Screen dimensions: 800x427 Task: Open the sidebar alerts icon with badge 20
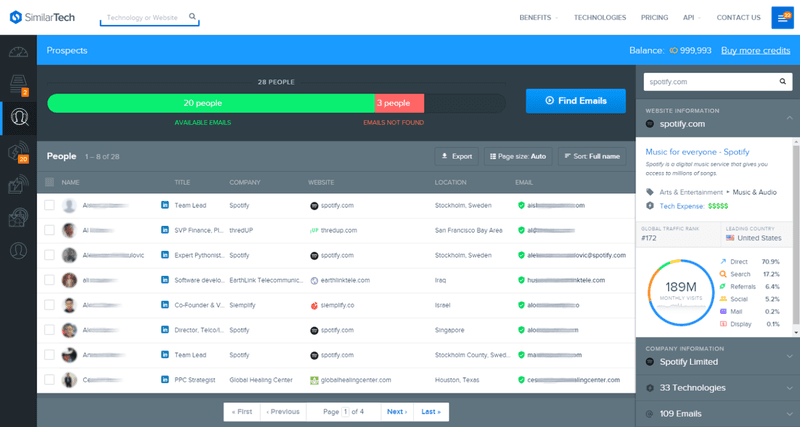coord(18,152)
